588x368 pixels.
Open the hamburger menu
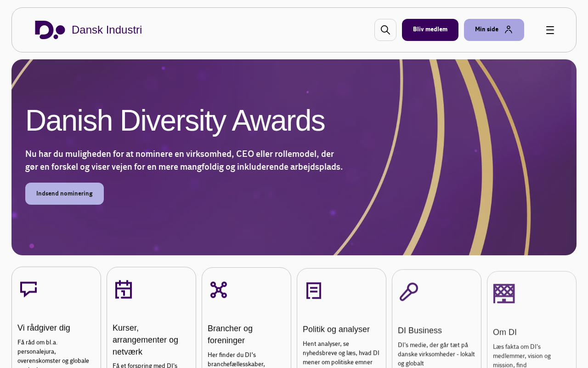(550, 30)
